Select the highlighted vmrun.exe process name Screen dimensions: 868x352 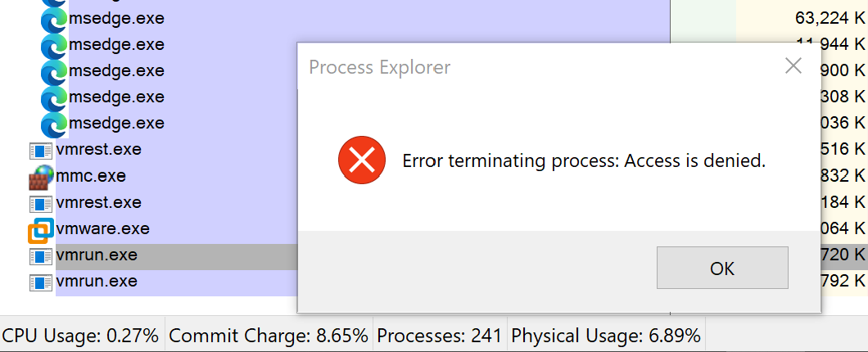[x=97, y=255]
